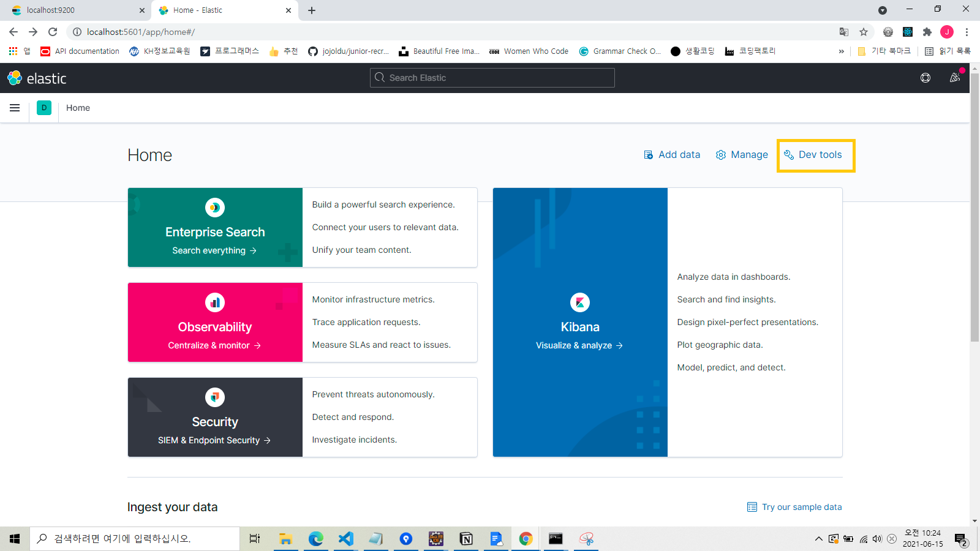Click the Security logo icon
The image size is (980, 551).
click(x=215, y=397)
